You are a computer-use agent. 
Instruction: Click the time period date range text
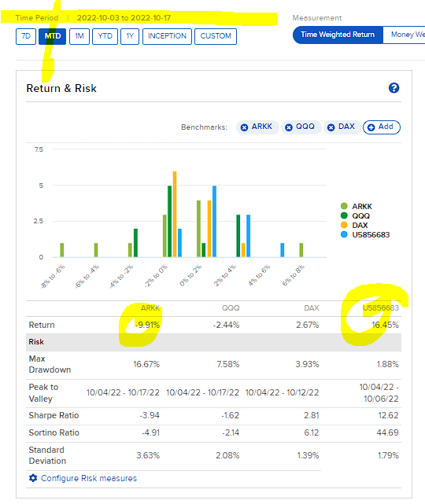pos(124,18)
